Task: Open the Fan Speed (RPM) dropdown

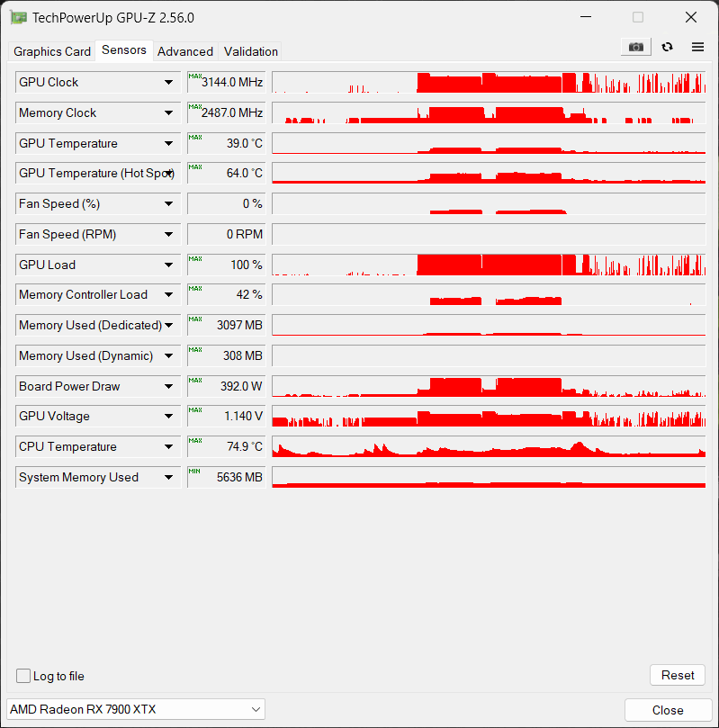Action: pyautogui.click(x=168, y=235)
